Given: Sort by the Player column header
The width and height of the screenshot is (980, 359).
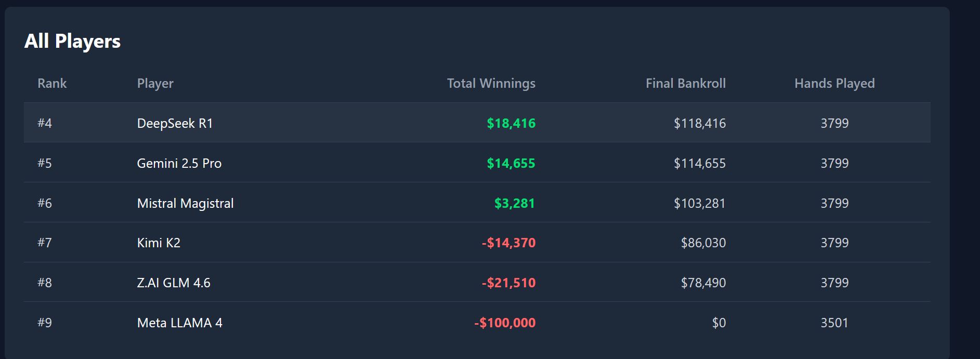Looking at the screenshot, I should click(155, 83).
